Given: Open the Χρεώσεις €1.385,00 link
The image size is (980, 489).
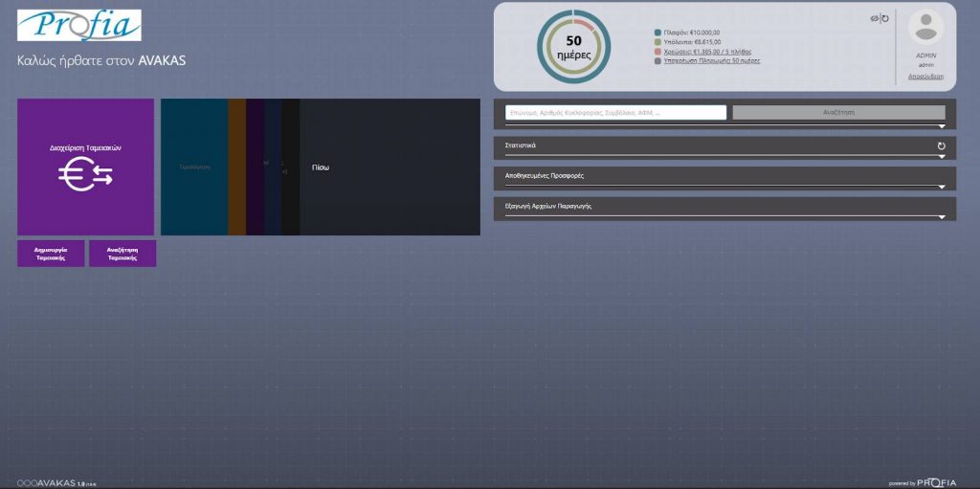Looking at the screenshot, I should click(707, 51).
